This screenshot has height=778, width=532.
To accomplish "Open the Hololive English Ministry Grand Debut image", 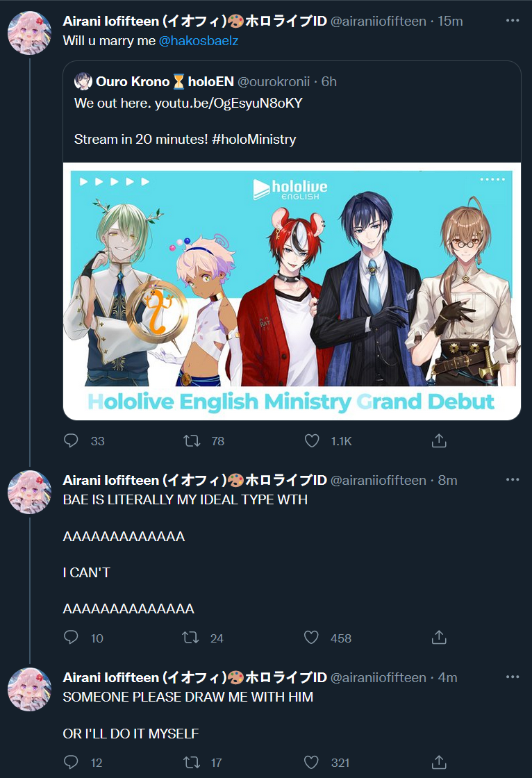I will [292, 291].
